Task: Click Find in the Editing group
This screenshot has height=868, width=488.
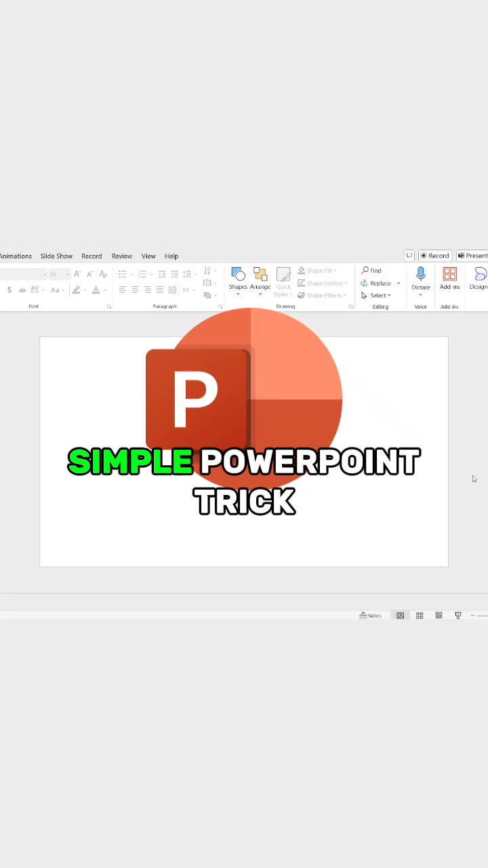Action: coord(371,271)
